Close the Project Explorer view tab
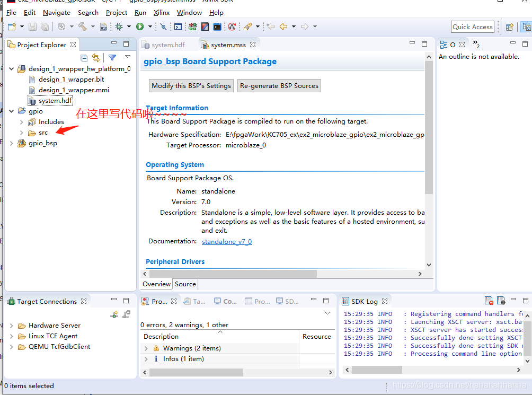 click(x=73, y=45)
